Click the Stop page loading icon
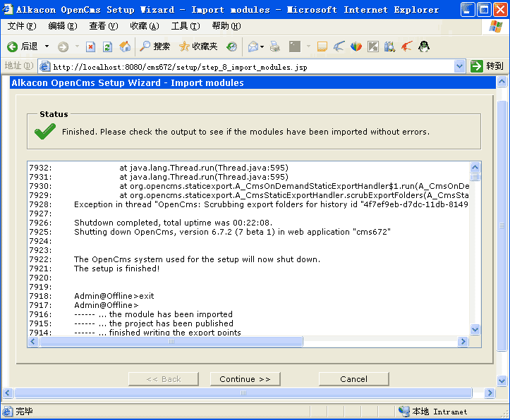510x420 pixels. 90,47
